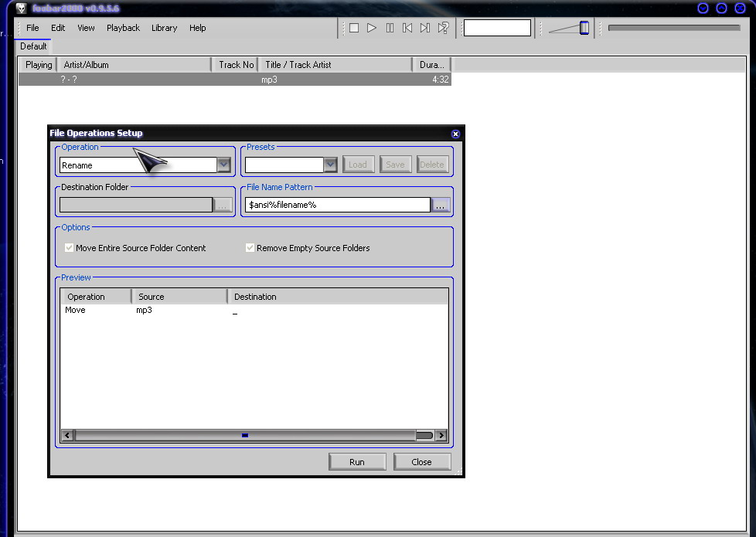
Task: Click the foobar2000 skull icon in title bar
Action: pos(21,8)
